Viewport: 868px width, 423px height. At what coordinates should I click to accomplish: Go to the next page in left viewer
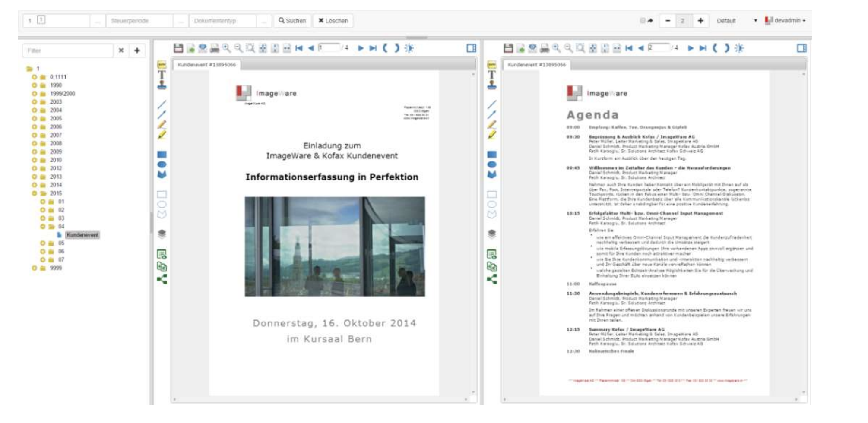[361, 48]
